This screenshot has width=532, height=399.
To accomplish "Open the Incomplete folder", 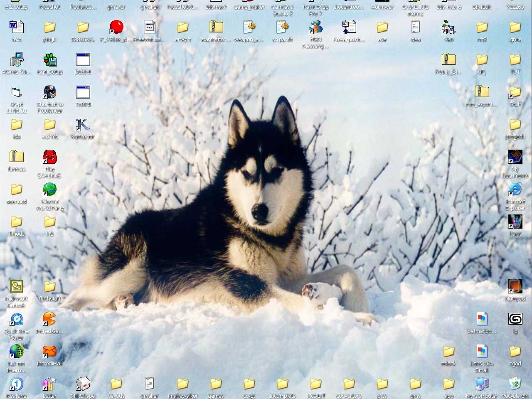I will coord(283,384).
